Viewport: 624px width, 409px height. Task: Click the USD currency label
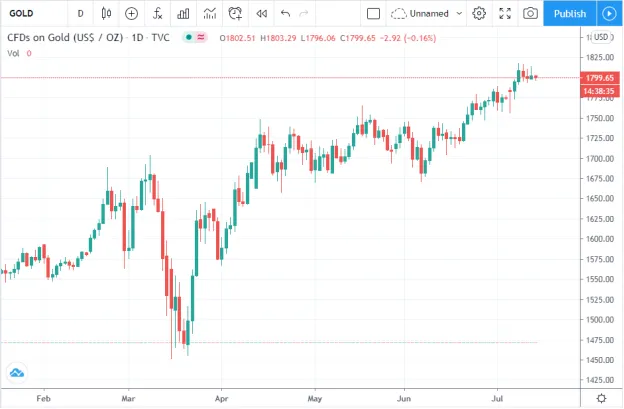coord(601,37)
